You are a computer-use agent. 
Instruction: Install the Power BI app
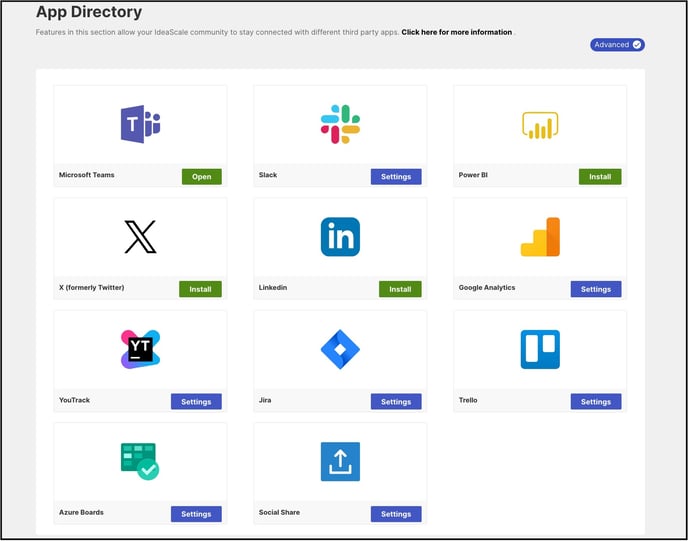point(600,176)
